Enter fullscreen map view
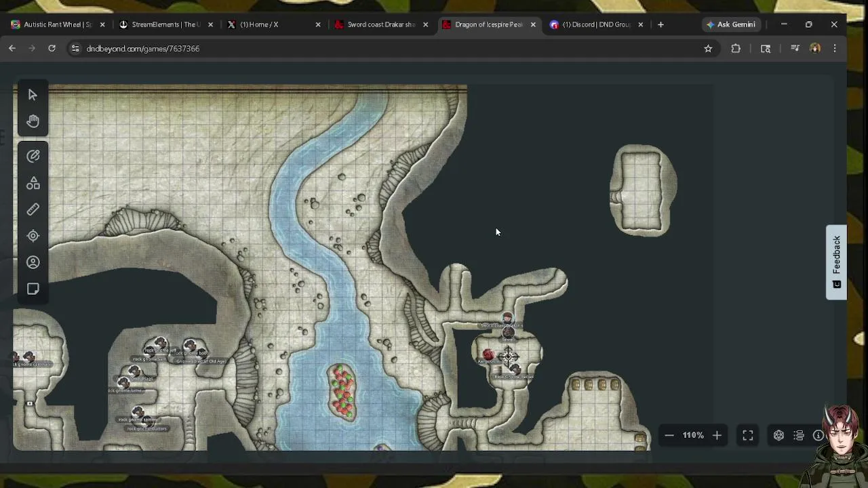The image size is (868, 488). 747,436
